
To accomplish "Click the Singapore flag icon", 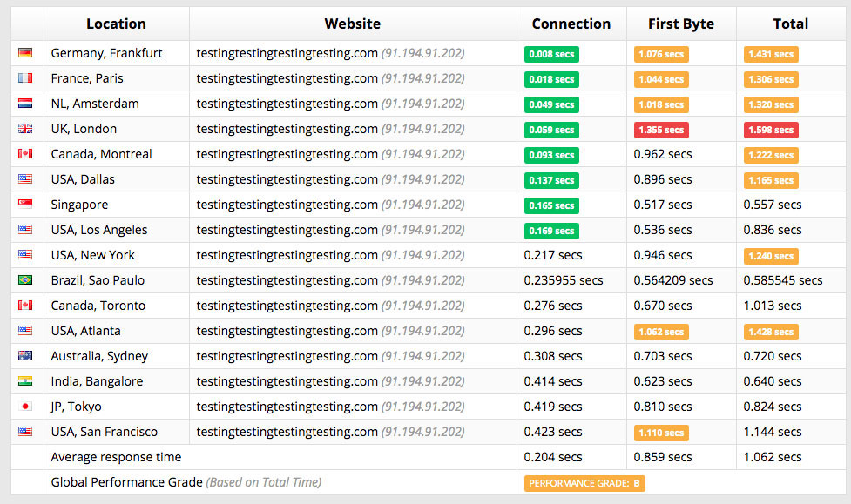I will tap(25, 204).
